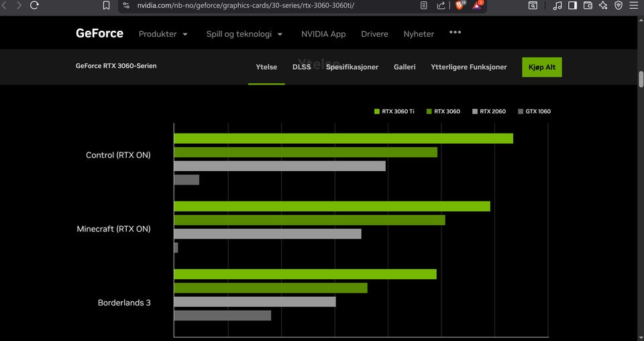Open the Brave Wallet icon
Image resolution: width=644 pixels, height=341 pixels.
pyautogui.click(x=588, y=5)
